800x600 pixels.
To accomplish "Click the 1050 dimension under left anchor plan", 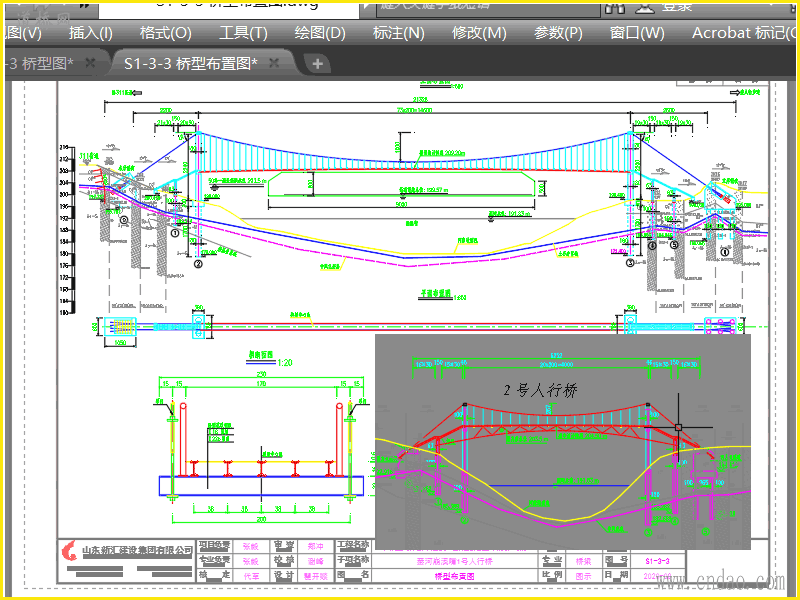I will click(x=120, y=342).
